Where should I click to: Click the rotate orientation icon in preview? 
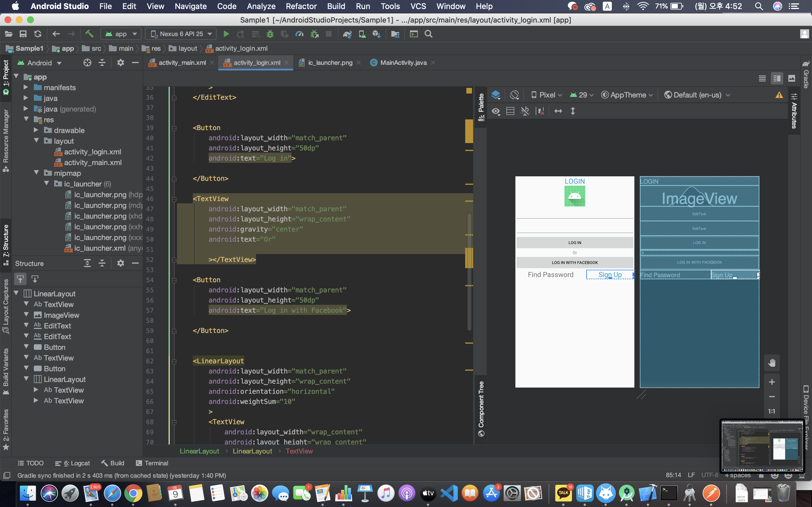(514, 95)
